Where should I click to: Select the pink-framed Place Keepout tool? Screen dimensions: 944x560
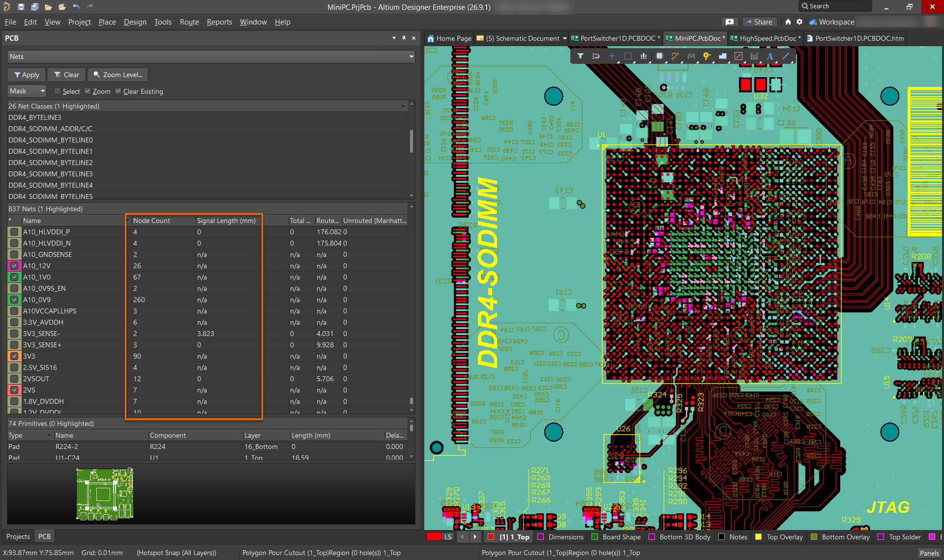tap(738, 56)
